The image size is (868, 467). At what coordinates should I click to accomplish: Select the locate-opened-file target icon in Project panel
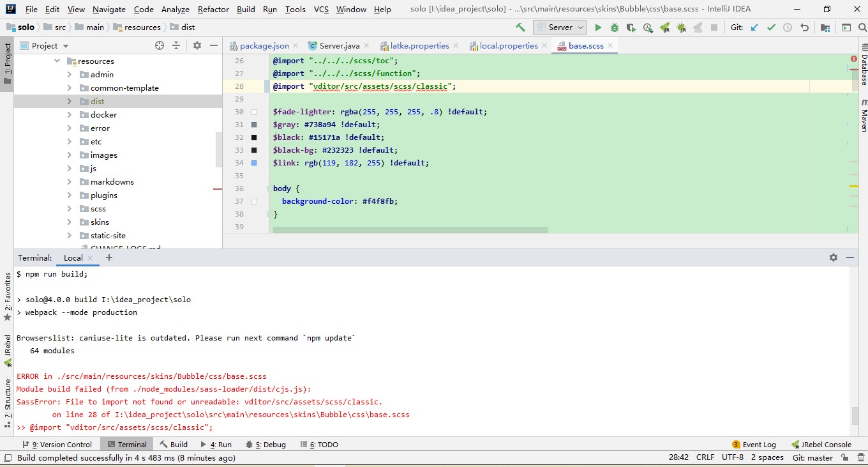click(160, 45)
